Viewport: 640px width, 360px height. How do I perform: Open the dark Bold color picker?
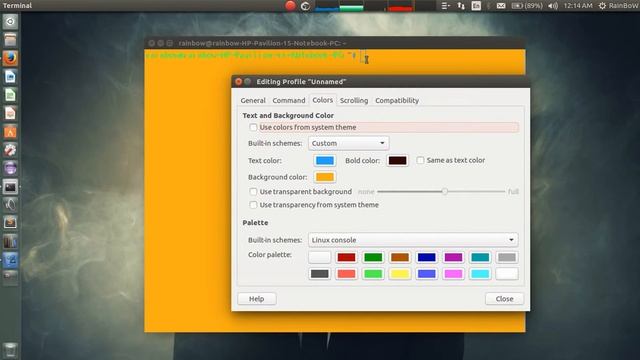[x=397, y=160]
